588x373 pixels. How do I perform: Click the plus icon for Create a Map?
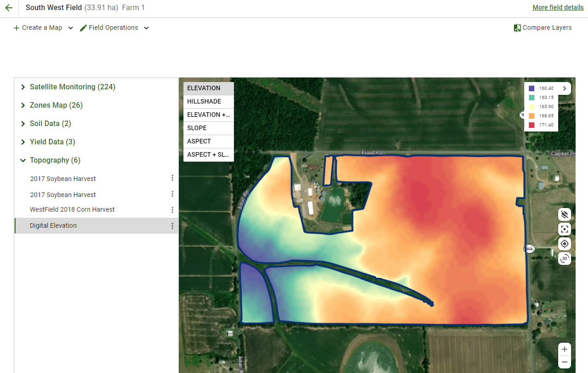[17, 28]
